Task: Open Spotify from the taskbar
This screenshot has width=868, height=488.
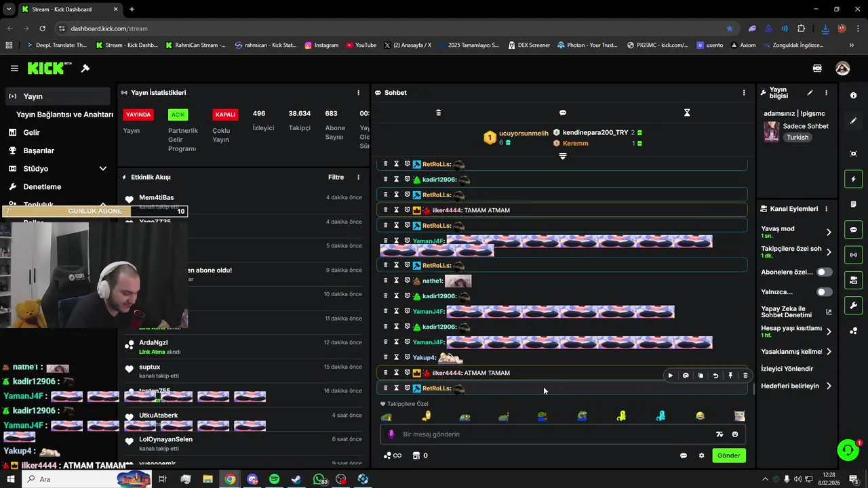Action: [274, 479]
